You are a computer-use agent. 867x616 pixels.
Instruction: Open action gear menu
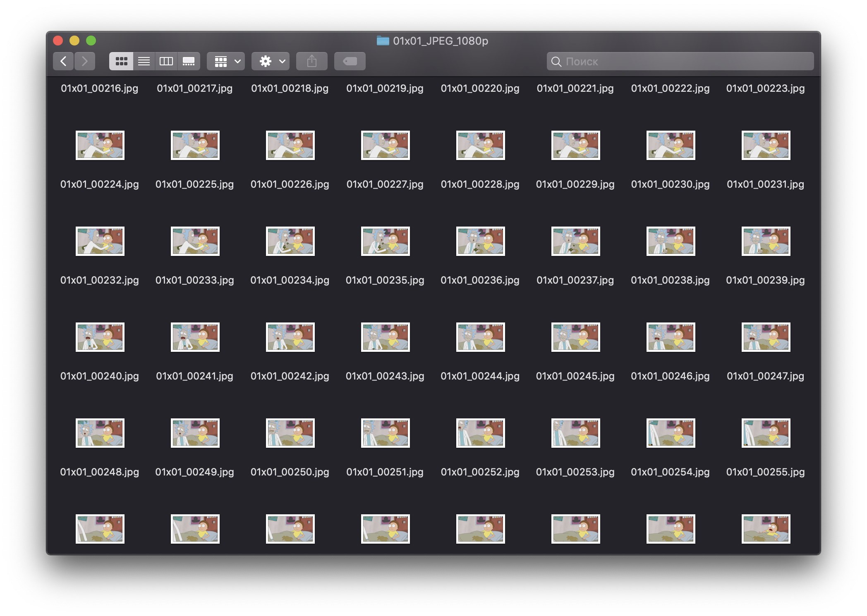(x=269, y=60)
